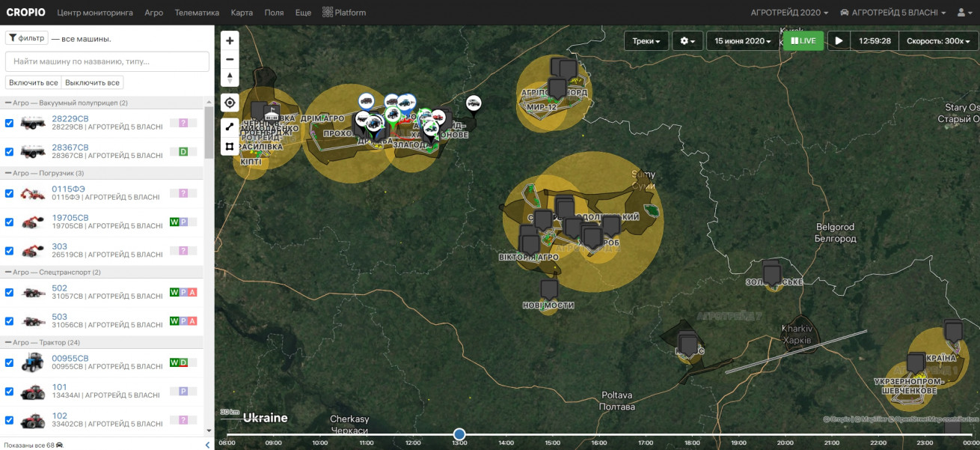Click the фильтр button
The width and height of the screenshot is (980, 450).
pos(26,37)
